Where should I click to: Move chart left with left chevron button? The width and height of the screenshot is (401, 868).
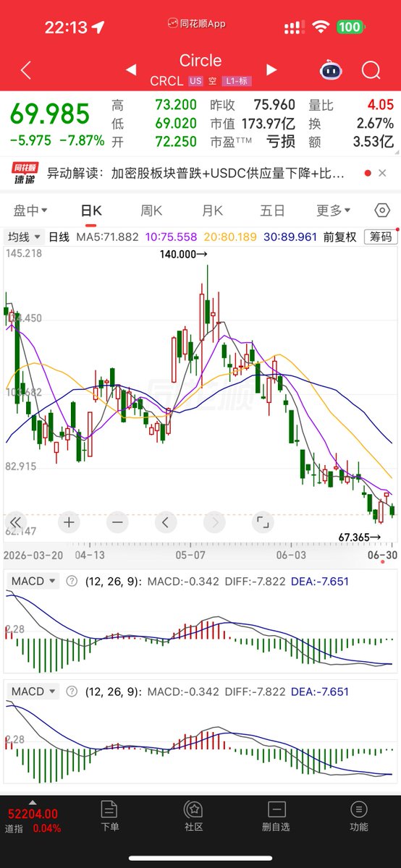coord(166,522)
